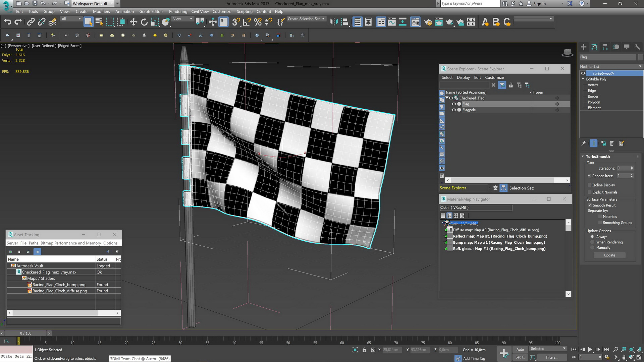Viewport: 644px width, 362px height.
Task: Click the Scene Explorer horizontal scrollbar
Action: [x=507, y=180]
